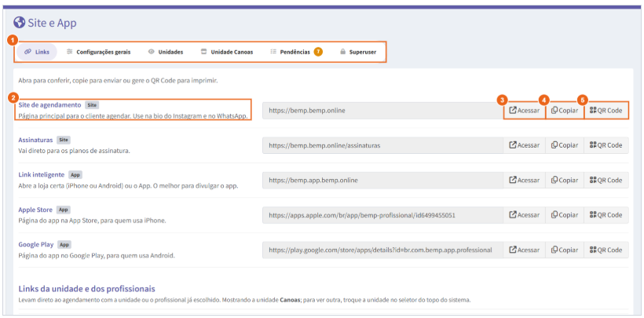The image size is (644, 318).
Task: Click Acessar for Assinaturas link
Action: pyautogui.click(x=525, y=145)
